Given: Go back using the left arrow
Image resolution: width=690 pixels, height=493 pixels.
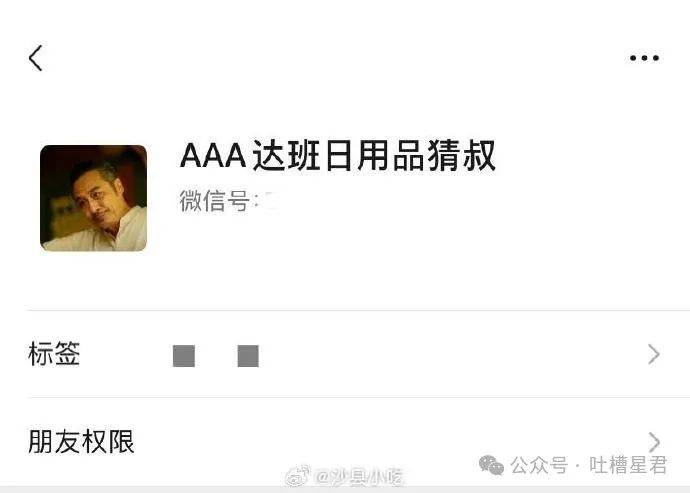Looking at the screenshot, I should tap(36, 58).
